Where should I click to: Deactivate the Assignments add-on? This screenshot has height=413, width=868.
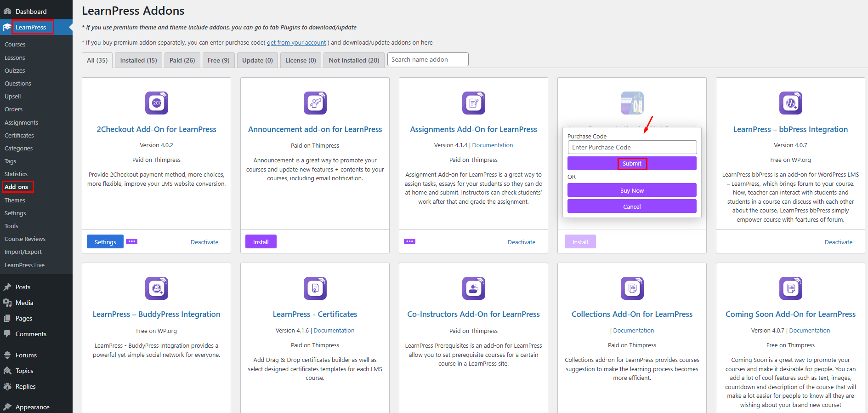[x=522, y=242]
